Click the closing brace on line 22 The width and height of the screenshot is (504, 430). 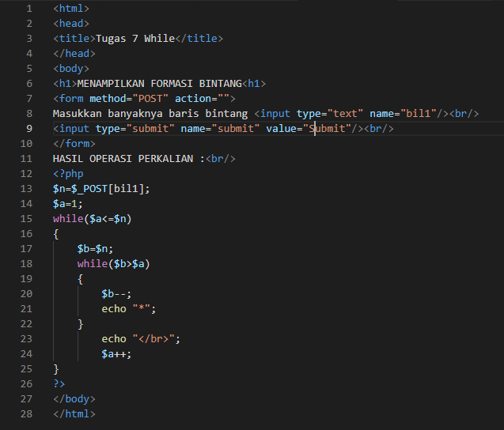pyautogui.click(x=81, y=324)
